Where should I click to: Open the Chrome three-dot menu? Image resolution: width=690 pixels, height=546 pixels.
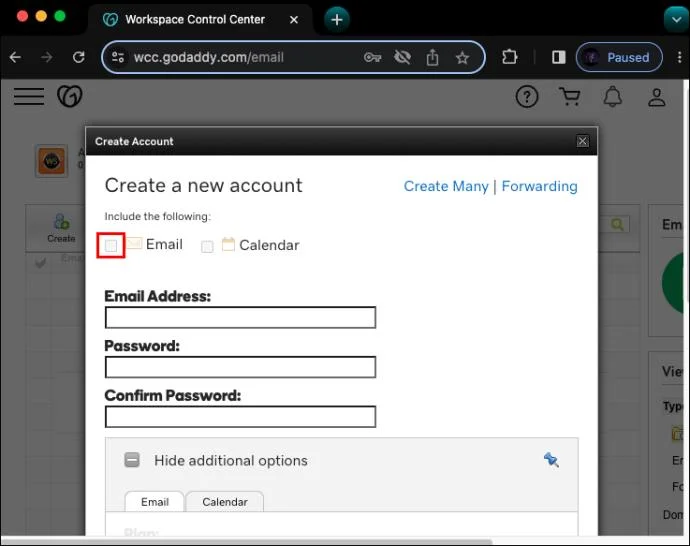click(x=679, y=57)
